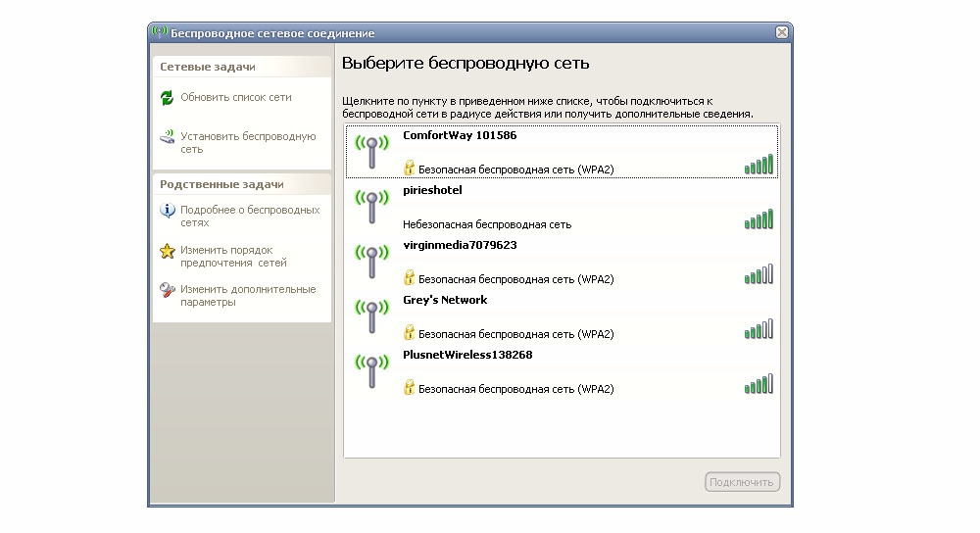This screenshot has height=533, width=980.
Task: Click the padlock icon under ComfortWay 101586
Action: 409,168
